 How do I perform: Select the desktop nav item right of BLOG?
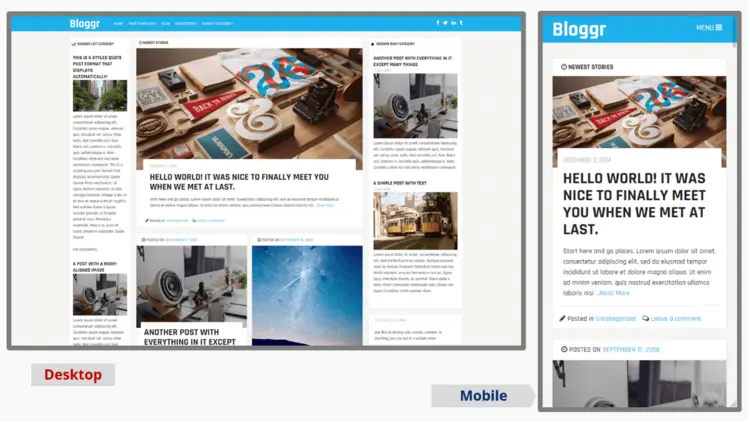[186, 23]
